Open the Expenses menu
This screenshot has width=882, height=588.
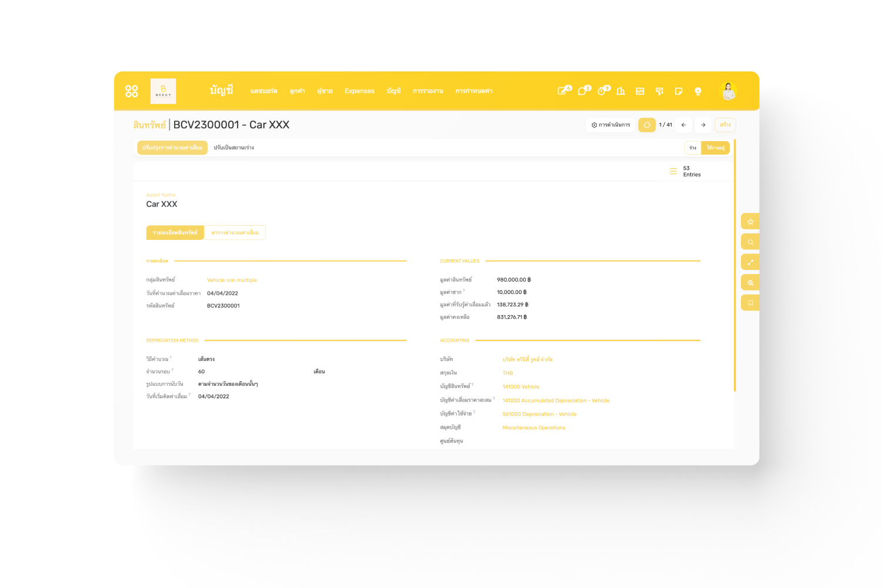359,91
